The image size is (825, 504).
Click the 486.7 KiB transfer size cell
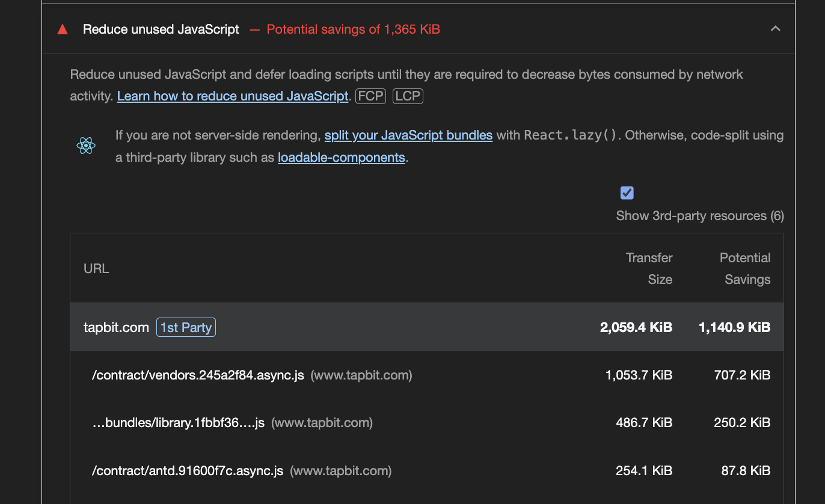coord(644,423)
